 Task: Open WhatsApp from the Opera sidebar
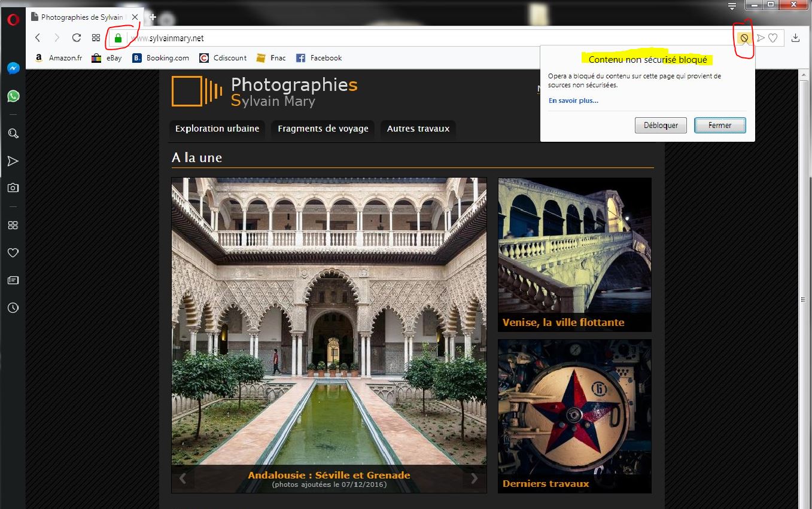coord(13,96)
